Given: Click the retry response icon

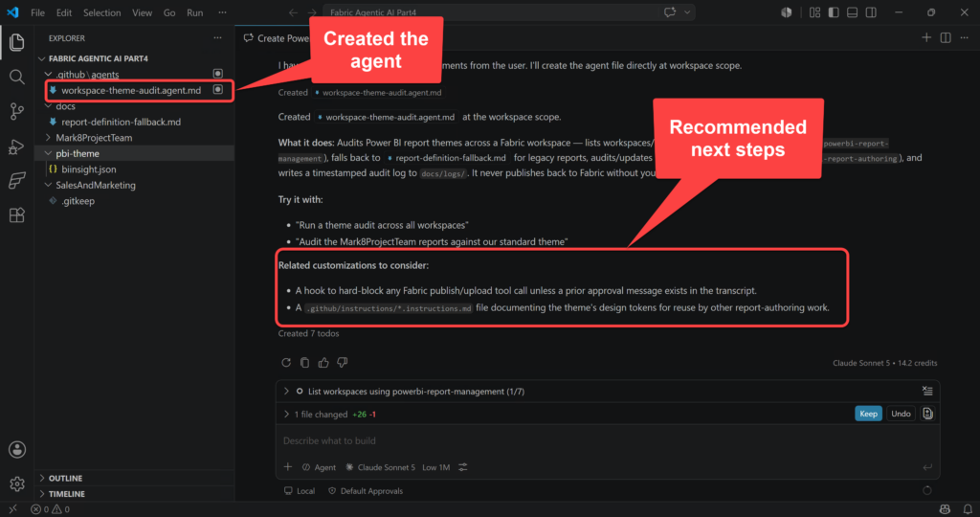Looking at the screenshot, I should pos(286,363).
